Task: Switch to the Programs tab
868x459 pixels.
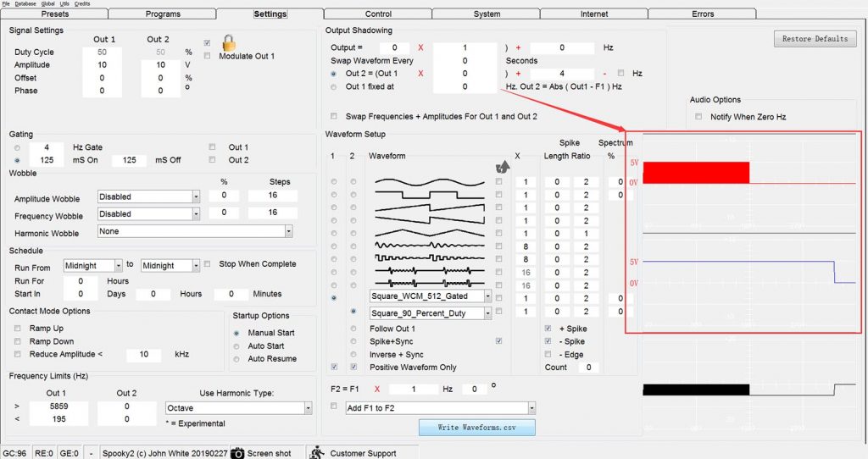Action: coord(162,14)
